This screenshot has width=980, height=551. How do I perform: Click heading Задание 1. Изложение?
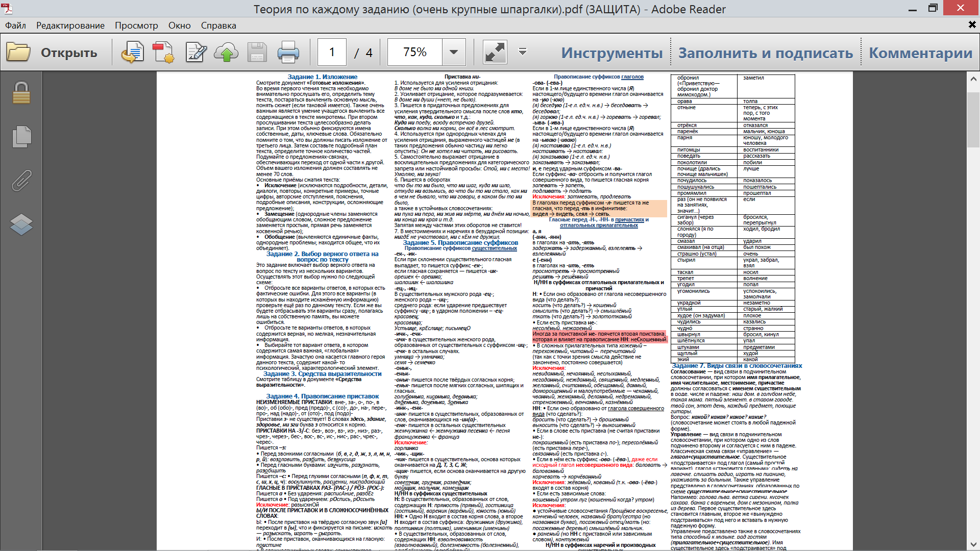point(322,77)
